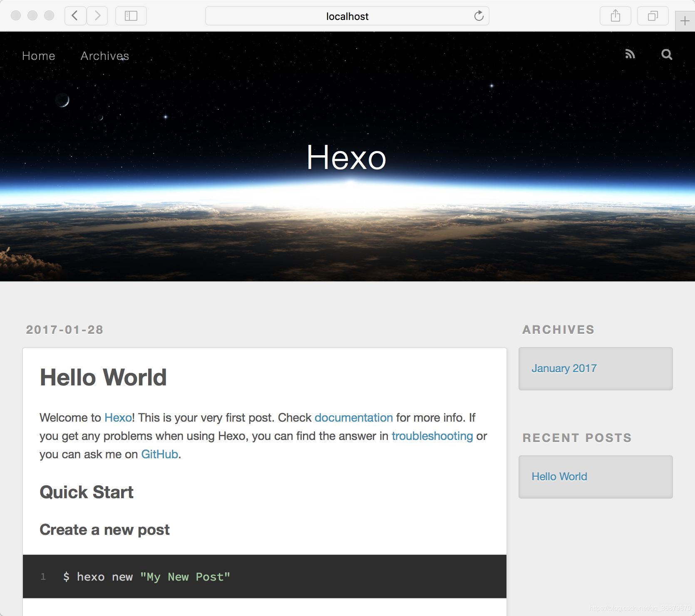Open the RSS feed icon
Viewport: 695px width, 616px height.
coord(630,54)
